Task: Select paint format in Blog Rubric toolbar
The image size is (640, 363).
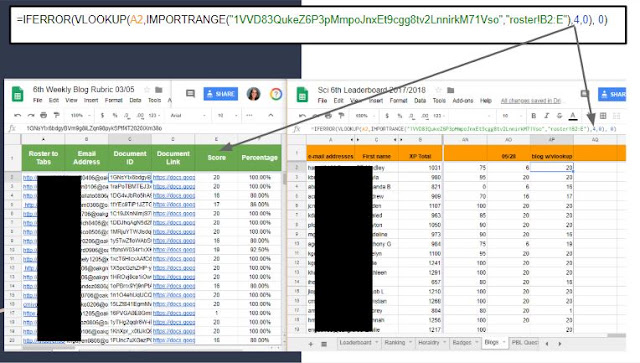Action: point(56,116)
